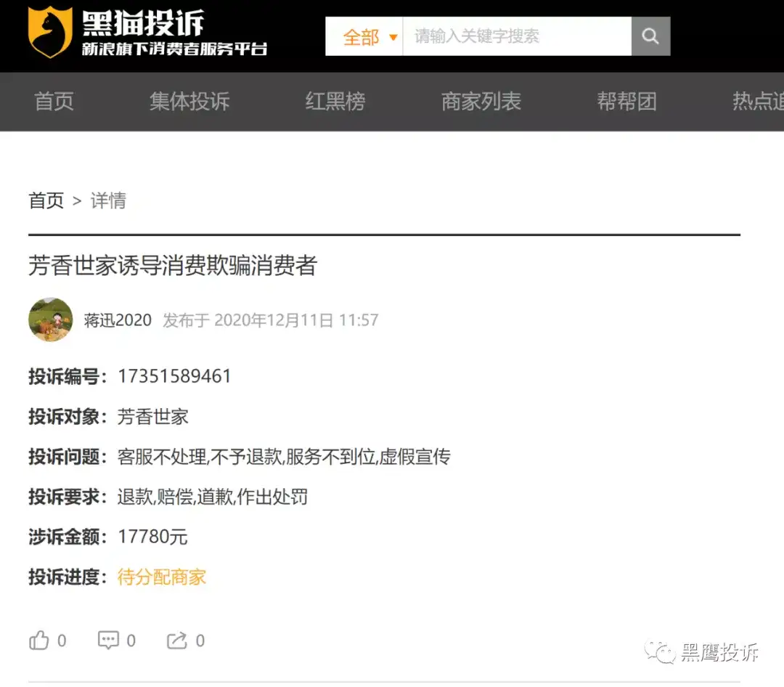Focus the keyword search input field
The image size is (784, 687).
point(517,36)
